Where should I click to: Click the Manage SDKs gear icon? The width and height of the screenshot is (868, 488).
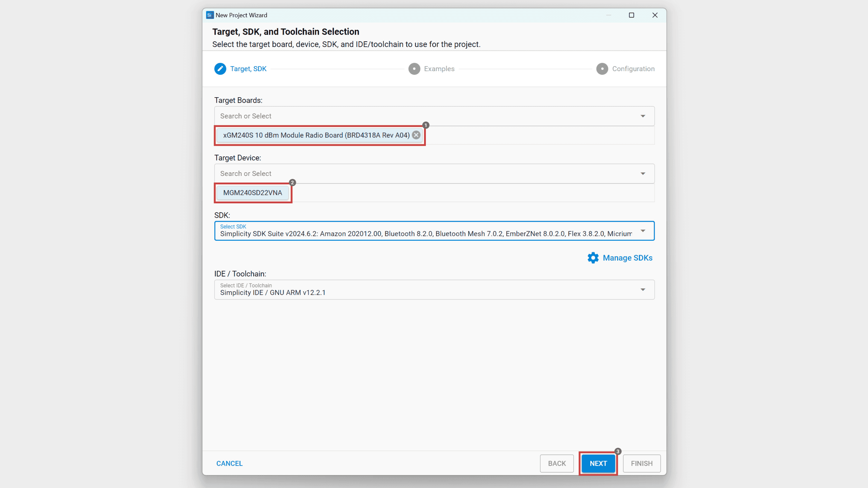593,258
